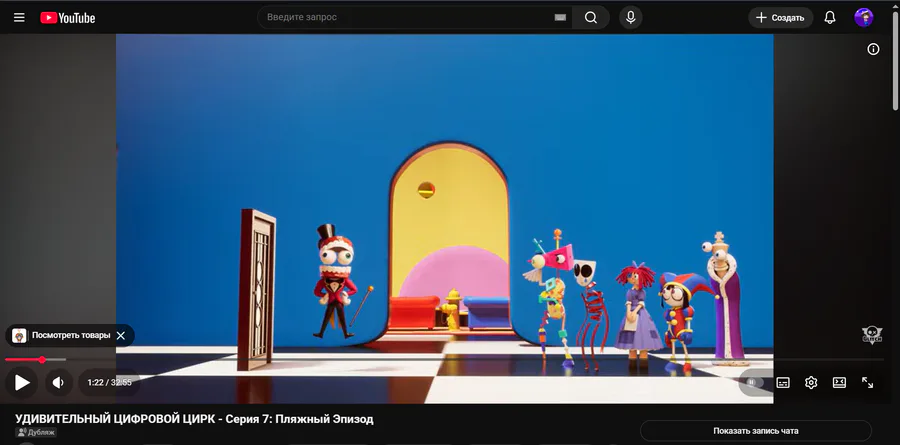The width and height of the screenshot is (900, 445).
Task: Open the account avatar menu
Action: [863, 18]
